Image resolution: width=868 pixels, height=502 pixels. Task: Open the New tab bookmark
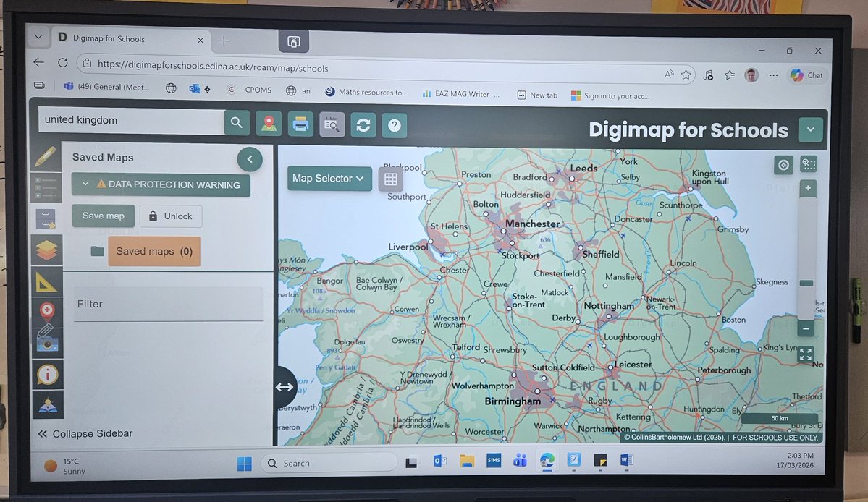[537, 95]
